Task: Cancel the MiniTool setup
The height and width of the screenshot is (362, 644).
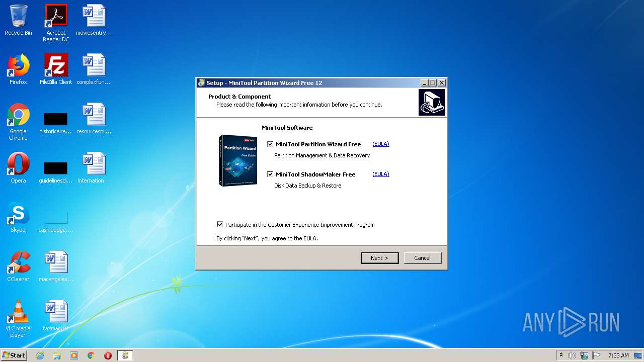Action: point(423,258)
